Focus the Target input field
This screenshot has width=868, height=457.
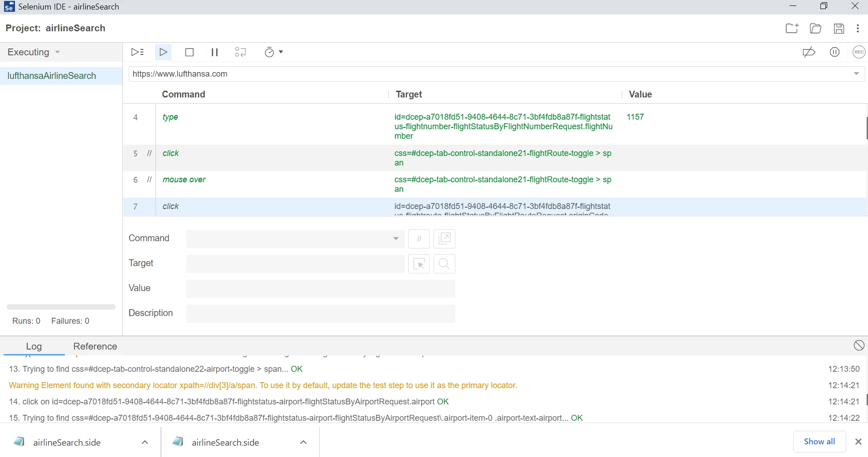tap(295, 264)
